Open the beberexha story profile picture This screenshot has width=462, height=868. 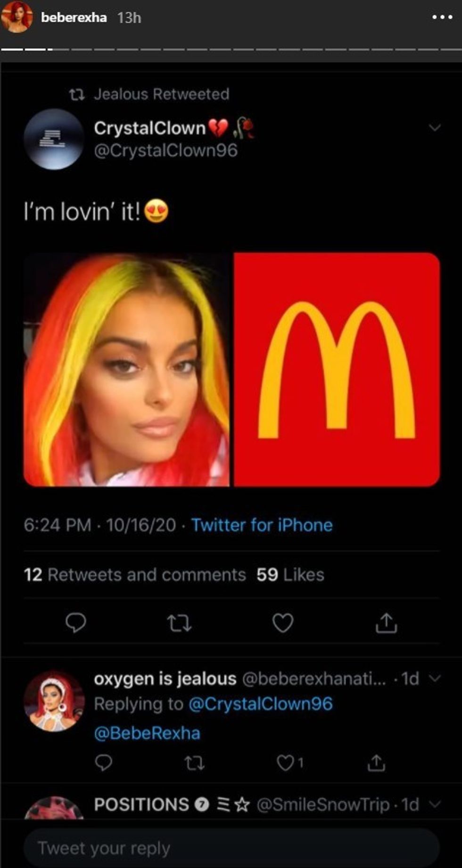17,17
